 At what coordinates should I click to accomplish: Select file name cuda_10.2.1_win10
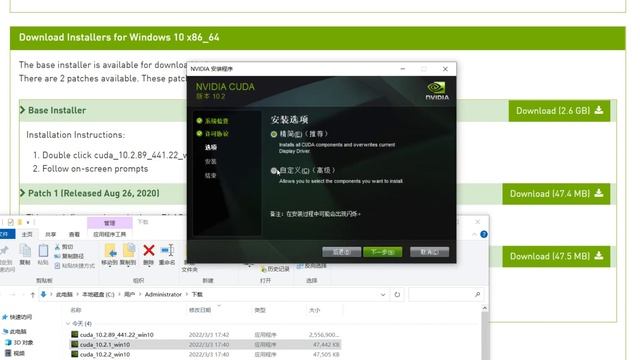point(105,344)
